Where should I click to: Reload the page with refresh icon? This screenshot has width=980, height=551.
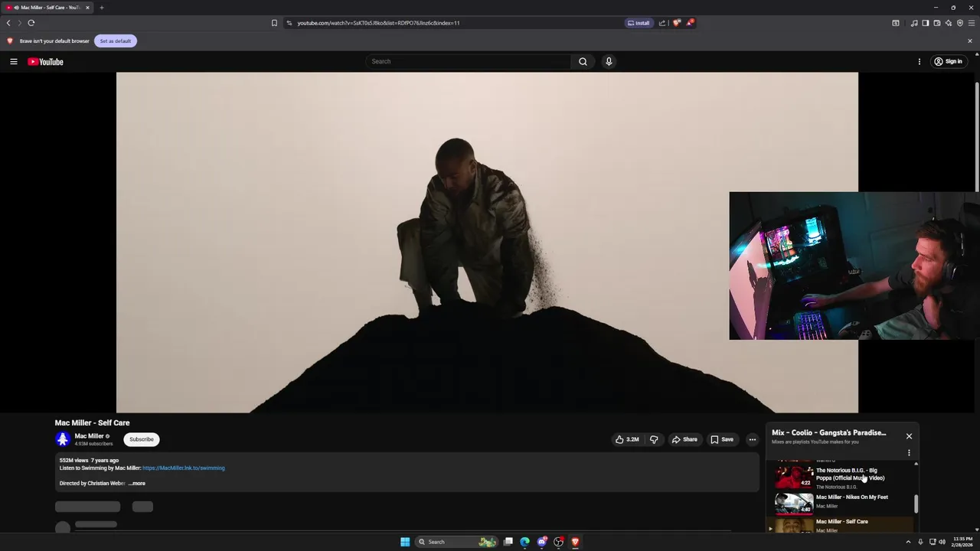pyautogui.click(x=31, y=23)
